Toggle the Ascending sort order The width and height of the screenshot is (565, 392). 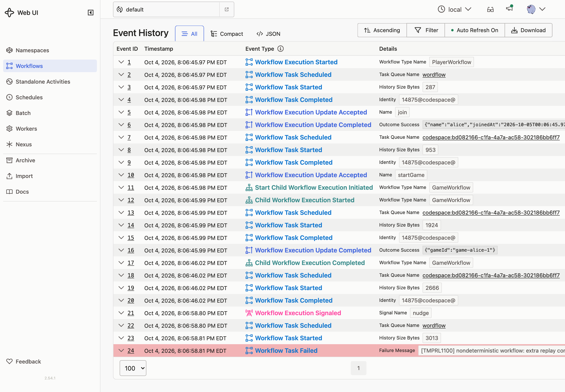click(382, 30)
